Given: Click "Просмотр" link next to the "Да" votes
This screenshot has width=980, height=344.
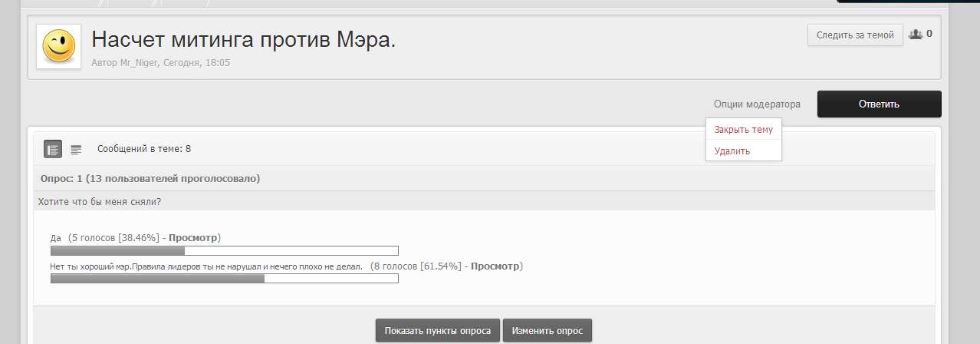Looking at the screenshot, I should tap(194, 238).
